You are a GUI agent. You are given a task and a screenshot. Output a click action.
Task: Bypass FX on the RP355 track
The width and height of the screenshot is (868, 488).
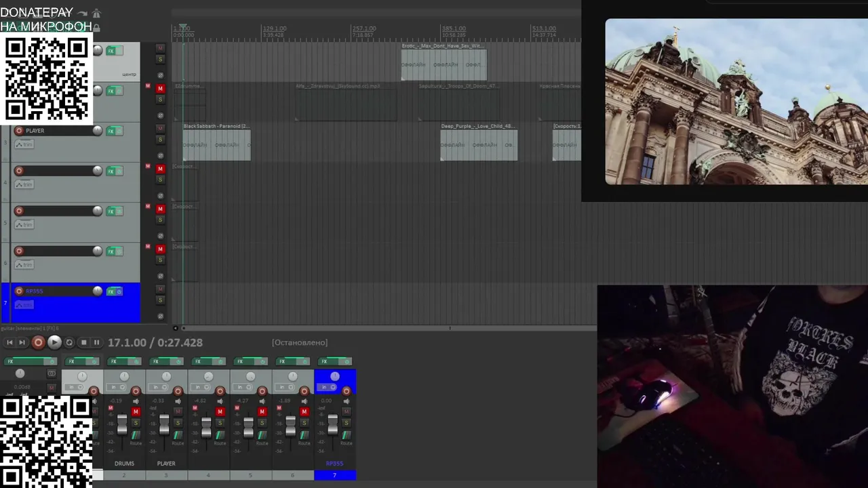(x=119, y=292)
